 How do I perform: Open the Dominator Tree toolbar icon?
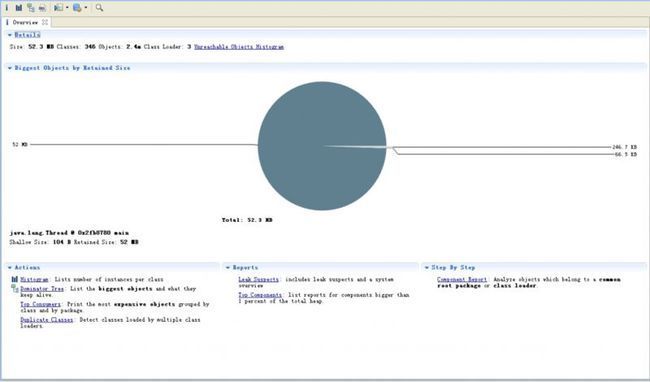31,7
